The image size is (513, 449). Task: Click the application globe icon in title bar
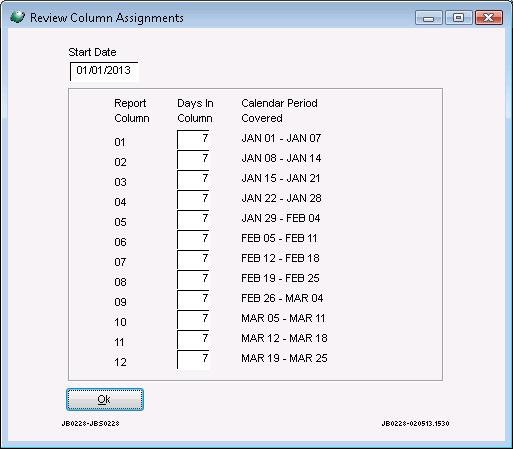click(17, 17)
